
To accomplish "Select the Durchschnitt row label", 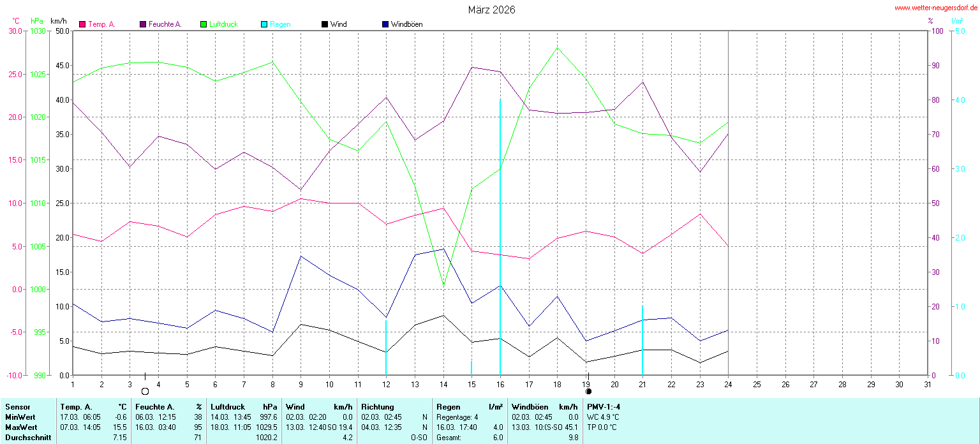I will pyautogui.click(x=28, y=438).
